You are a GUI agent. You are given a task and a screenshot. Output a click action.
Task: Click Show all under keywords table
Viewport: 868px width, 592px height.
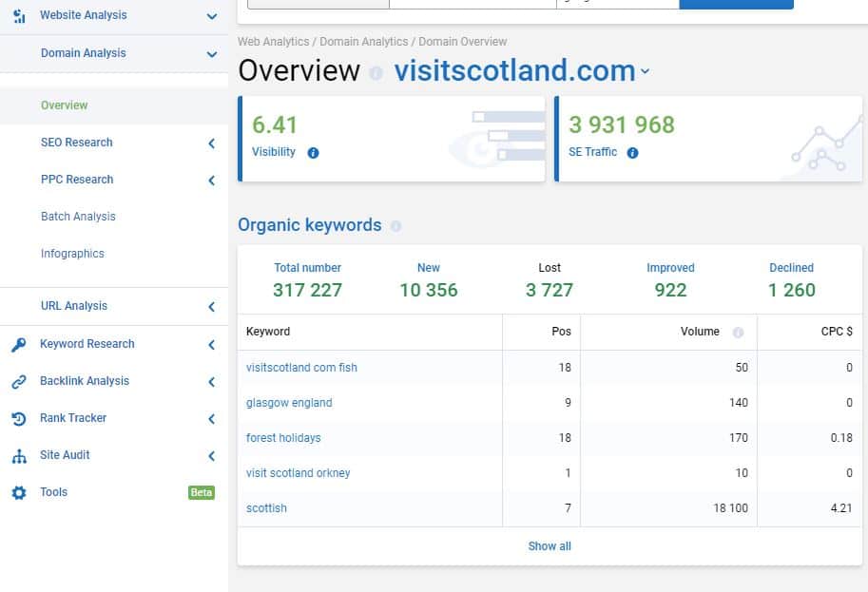pos(550,546)
